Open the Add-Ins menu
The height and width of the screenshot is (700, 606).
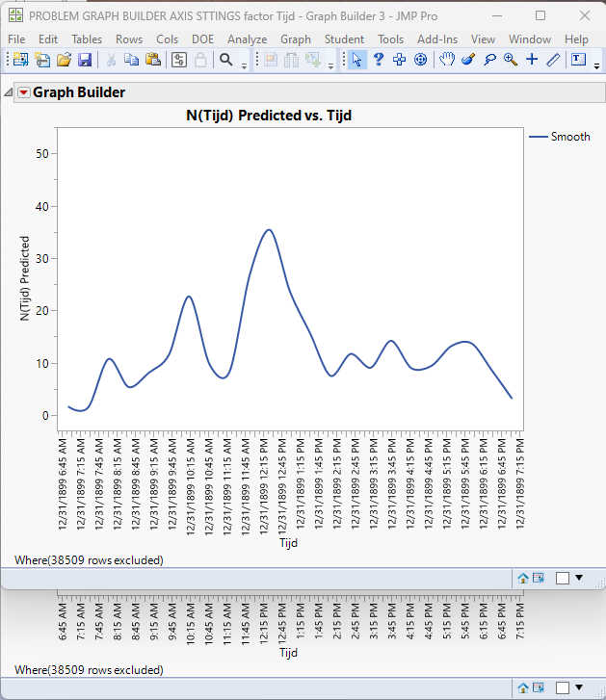437,39
